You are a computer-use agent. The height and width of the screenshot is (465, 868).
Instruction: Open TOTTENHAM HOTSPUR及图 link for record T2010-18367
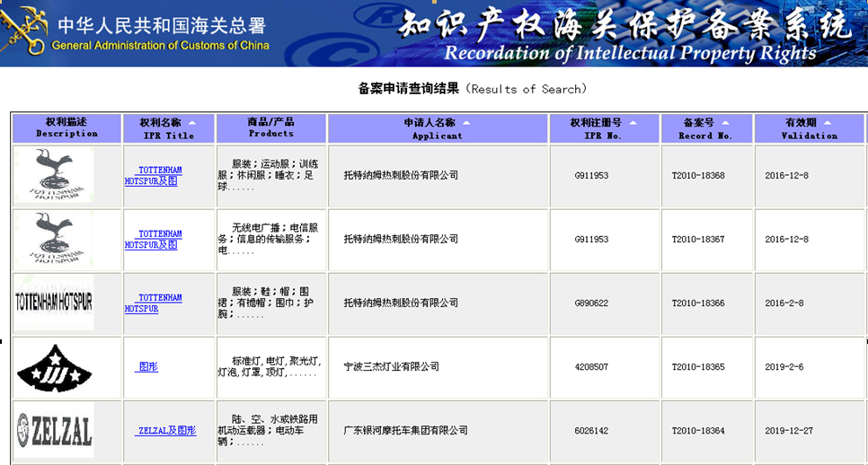[154, 240]
